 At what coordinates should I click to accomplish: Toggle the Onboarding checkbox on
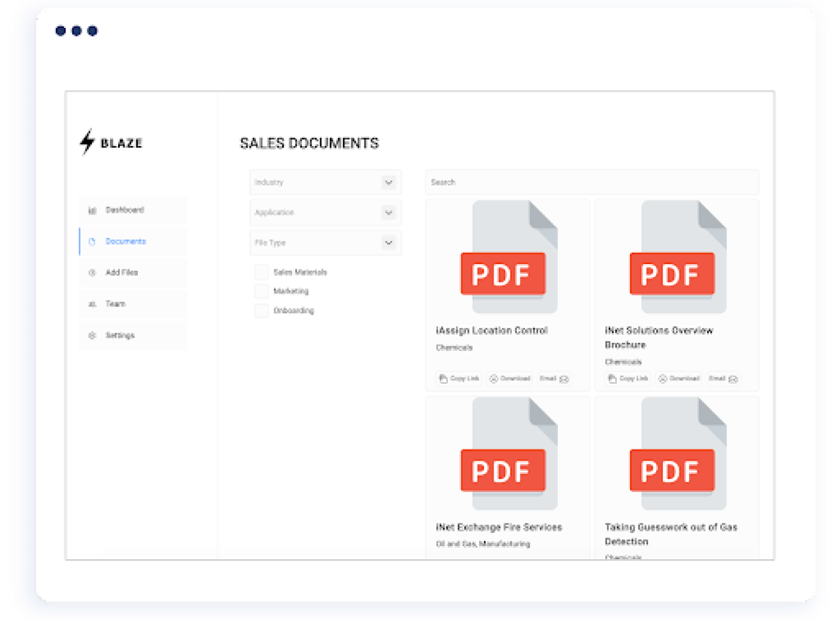pos(261,310)
